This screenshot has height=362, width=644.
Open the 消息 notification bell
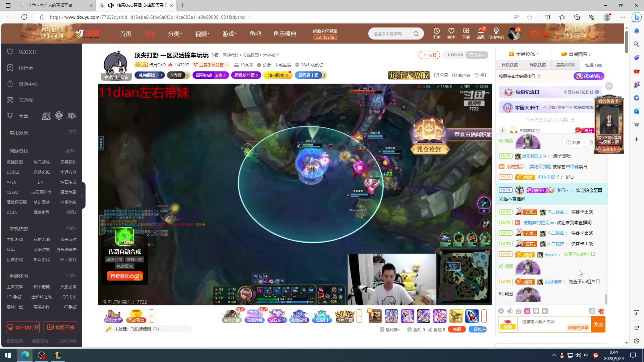(481, 34)
